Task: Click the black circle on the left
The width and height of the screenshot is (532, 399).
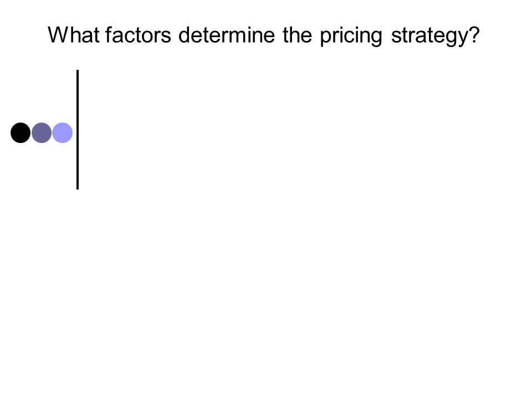Action: tap(21, 132)
